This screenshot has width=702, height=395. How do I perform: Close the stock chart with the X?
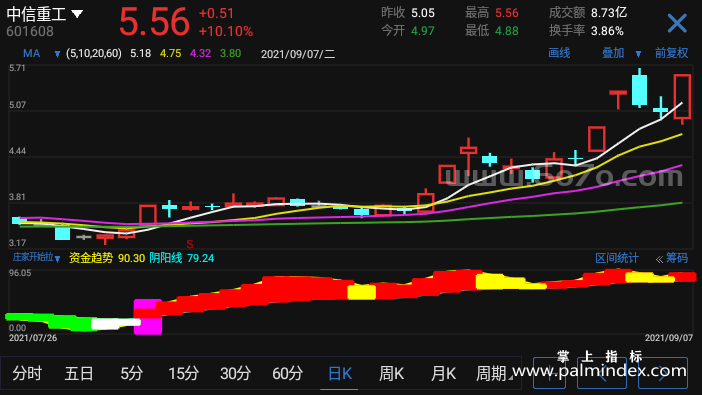[x=676, y=23]
